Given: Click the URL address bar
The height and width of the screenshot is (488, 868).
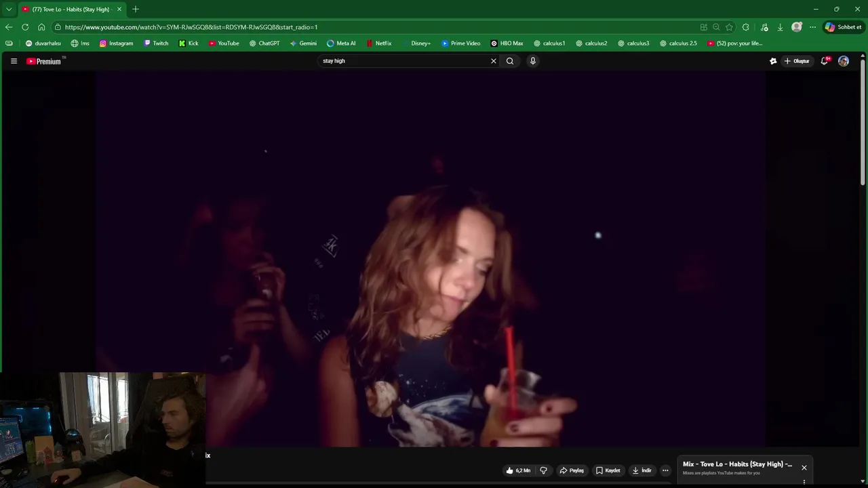Looking at the screenshot, I should [373, 27].
